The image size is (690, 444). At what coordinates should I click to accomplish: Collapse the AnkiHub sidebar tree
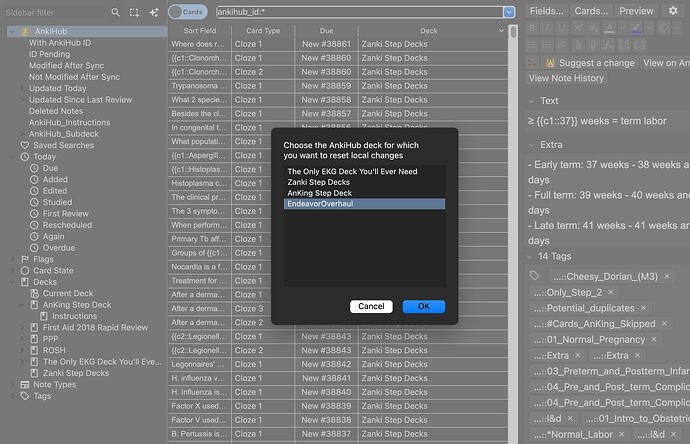tap(13, 31)
